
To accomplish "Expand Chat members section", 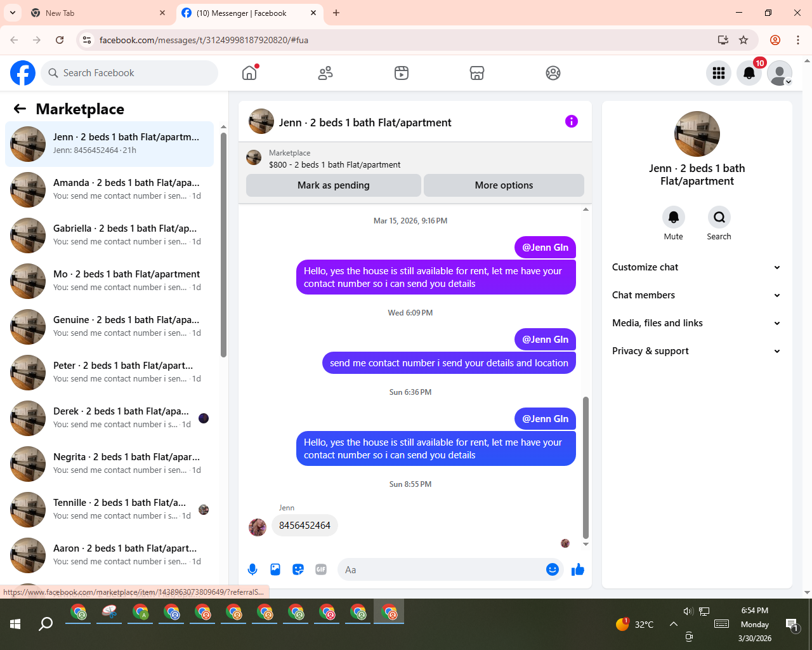I will (x=697, y=295).
